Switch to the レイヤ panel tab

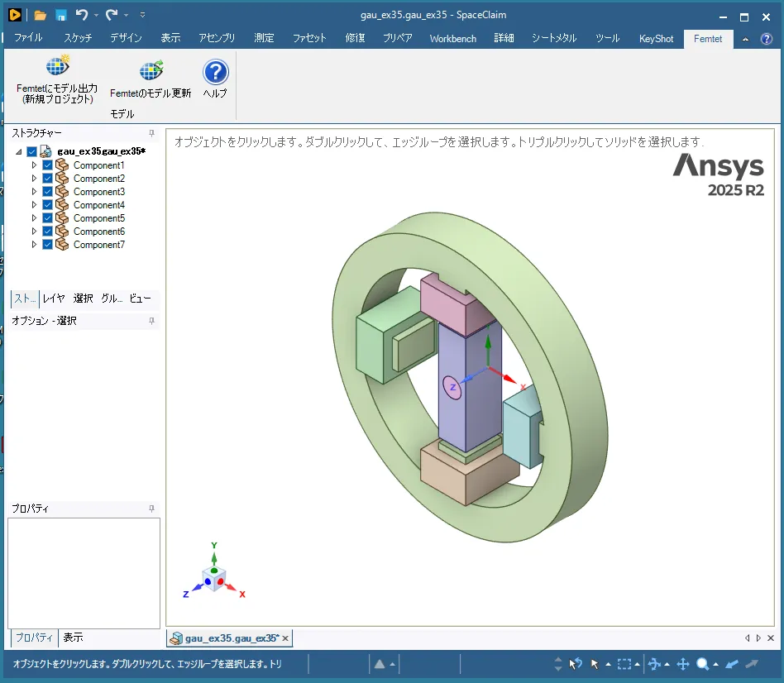(54, 299)
